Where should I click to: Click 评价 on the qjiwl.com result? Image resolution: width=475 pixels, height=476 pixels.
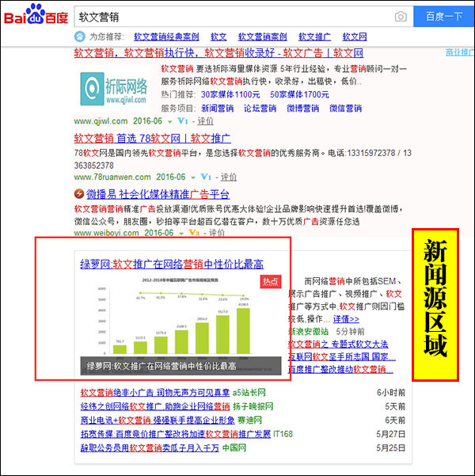(x=206, y=121)
